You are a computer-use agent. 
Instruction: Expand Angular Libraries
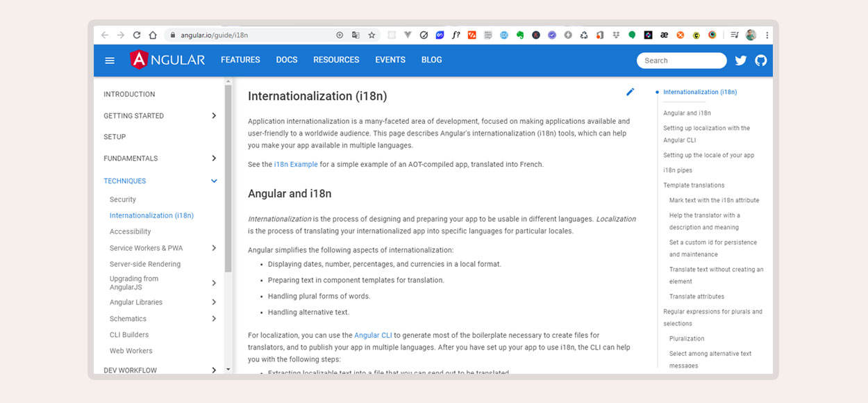click(x=214, y=302)
